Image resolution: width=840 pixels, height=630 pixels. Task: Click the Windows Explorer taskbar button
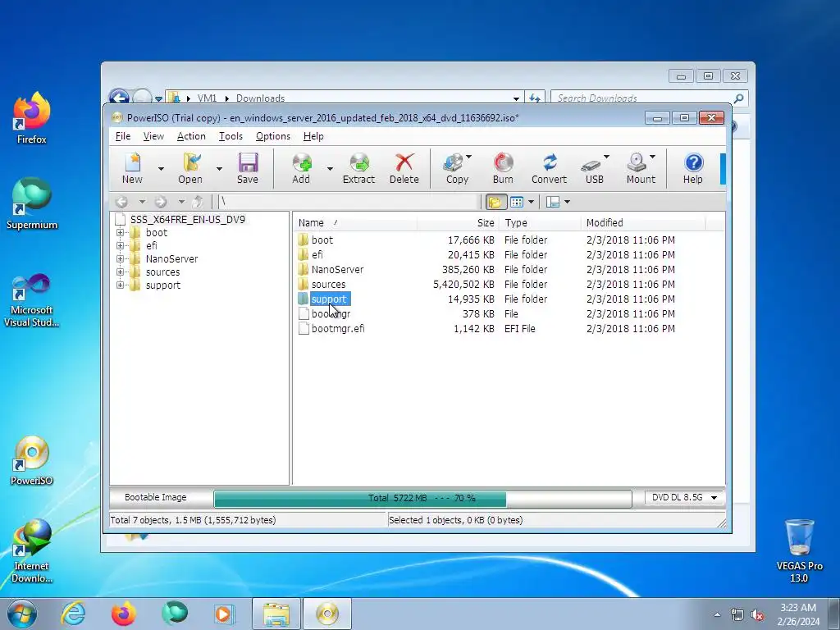tap(276, 614)
